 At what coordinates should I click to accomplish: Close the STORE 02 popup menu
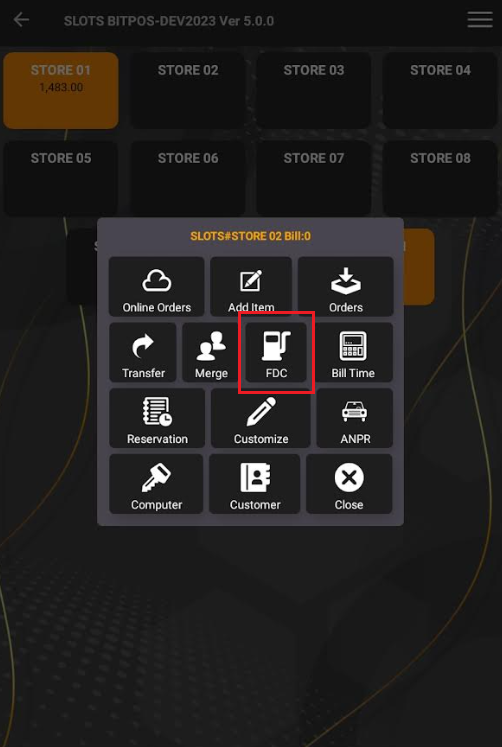349,484
